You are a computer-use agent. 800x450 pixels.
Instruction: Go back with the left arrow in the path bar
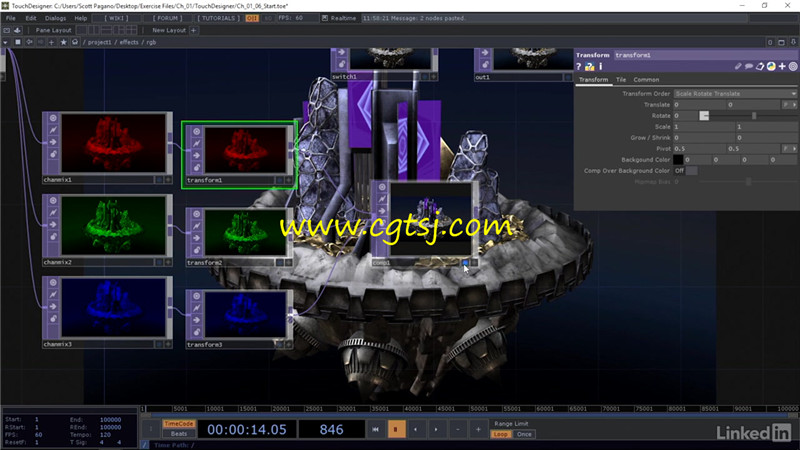point(29,42)
